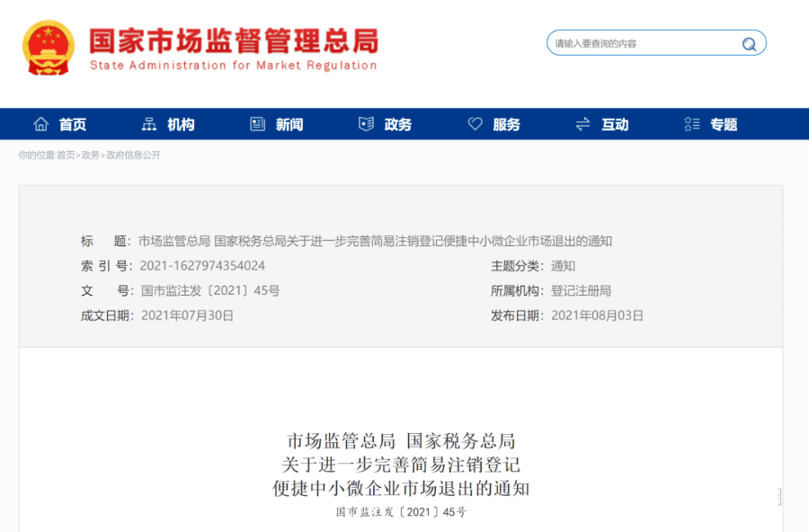Click the list icon beside 专题
Viewport: 809px width, 532px height.
click(692, 124)
